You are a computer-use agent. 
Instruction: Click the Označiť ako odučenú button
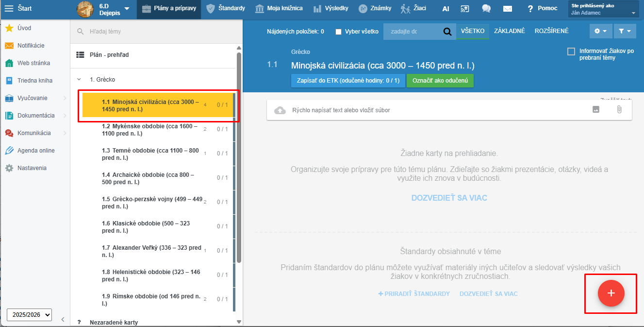(440, 81)
